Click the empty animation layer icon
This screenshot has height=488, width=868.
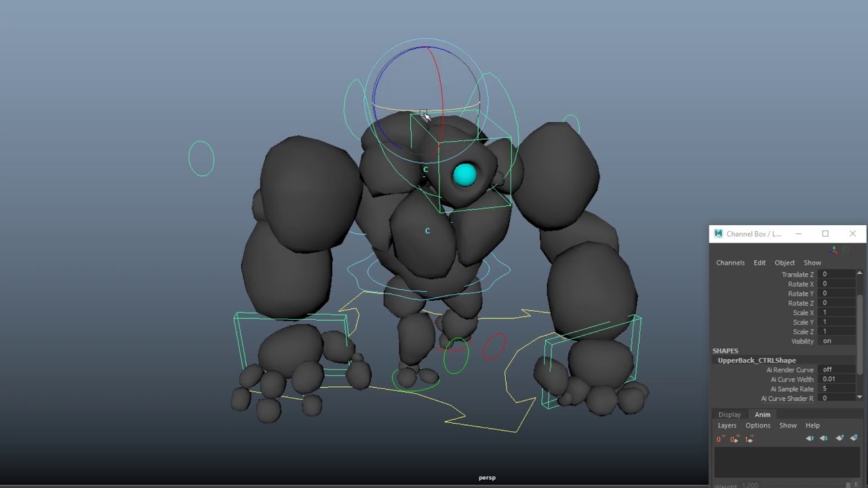pos(840,439)
